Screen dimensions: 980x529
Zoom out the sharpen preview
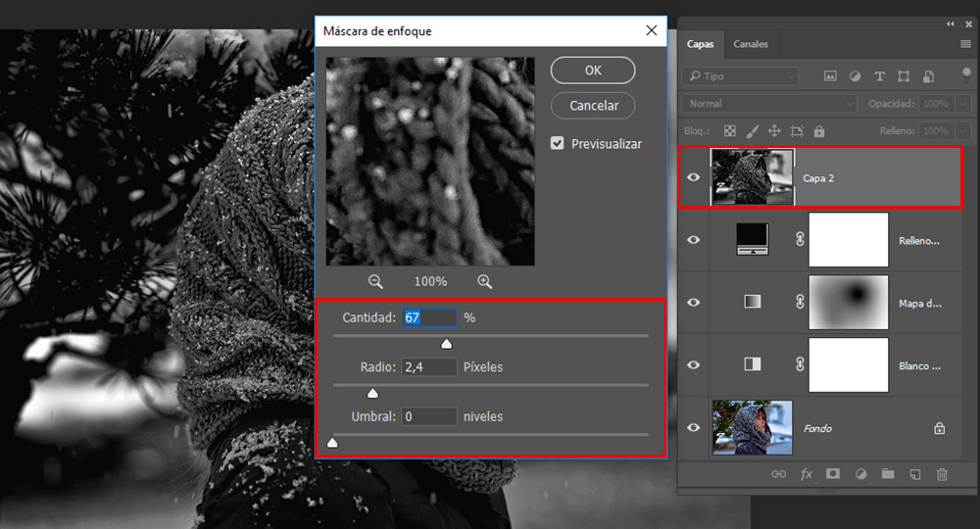[x=375, y=281]
